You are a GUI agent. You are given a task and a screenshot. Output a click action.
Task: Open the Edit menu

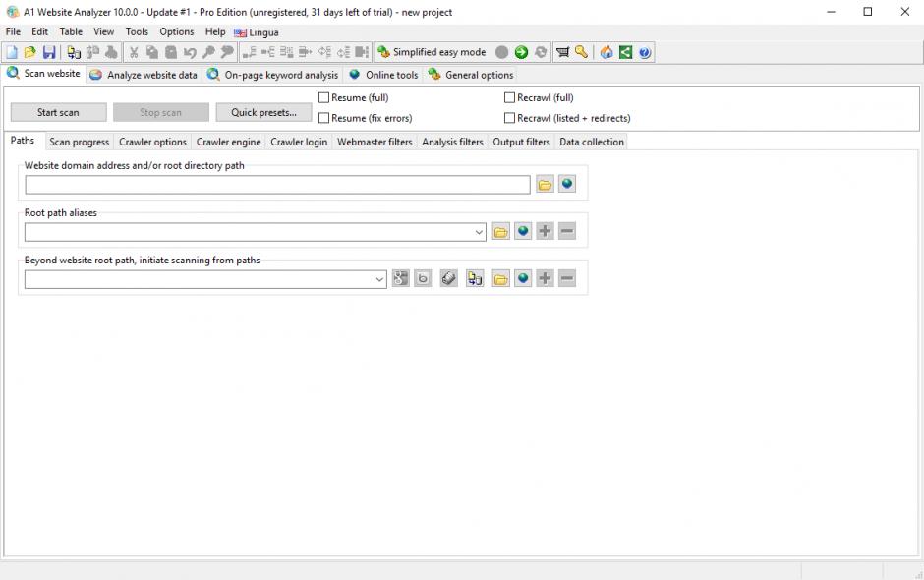40,31
